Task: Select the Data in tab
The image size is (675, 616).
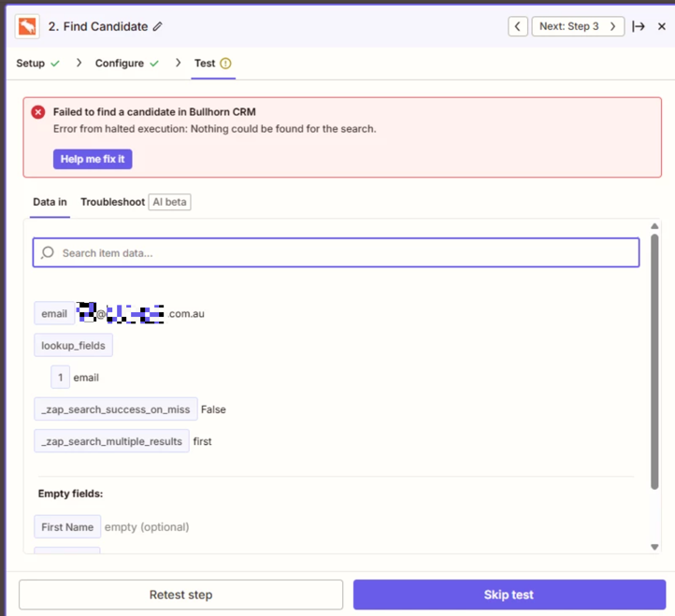Action: click(50, 202)
